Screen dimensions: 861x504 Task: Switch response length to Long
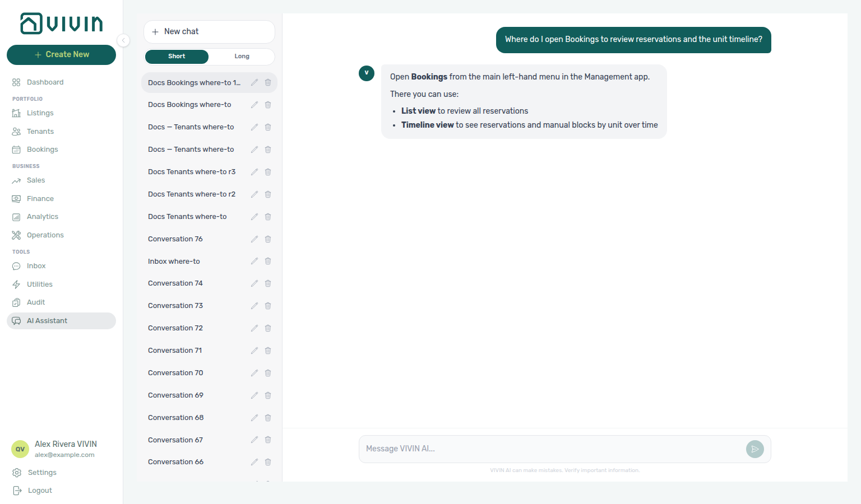tap(242, 57)
